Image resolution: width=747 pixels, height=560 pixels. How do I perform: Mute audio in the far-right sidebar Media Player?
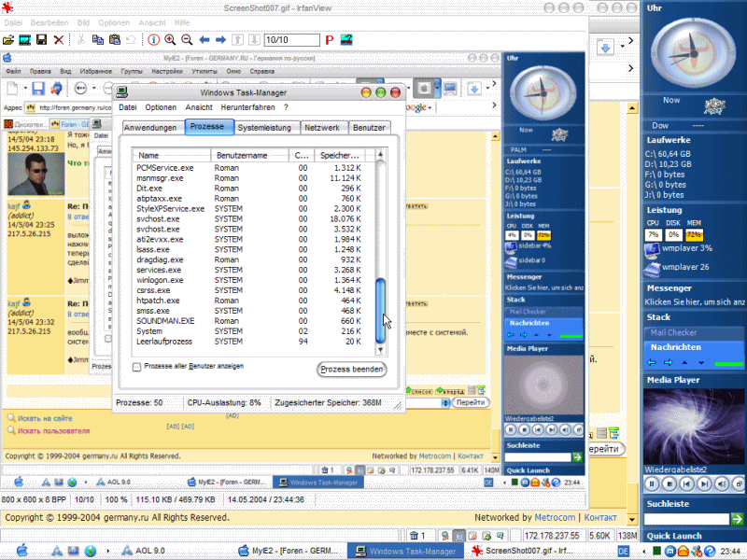pyautogui.click(x=722, y=484)
